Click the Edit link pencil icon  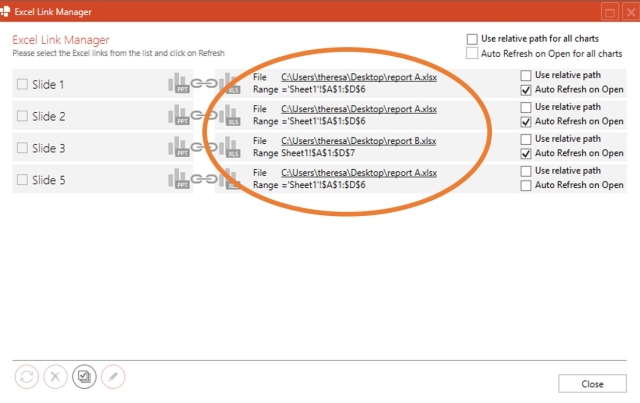114,377
